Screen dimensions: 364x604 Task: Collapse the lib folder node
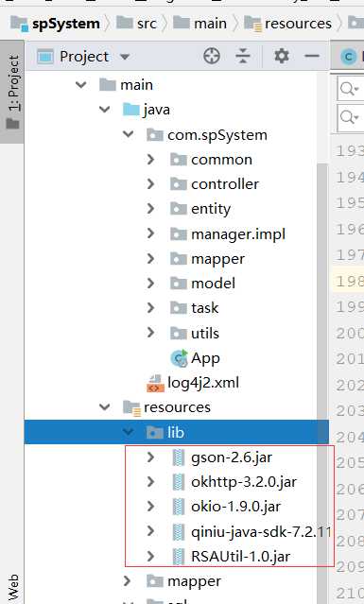pyautogui.click(x=129, y=432)
